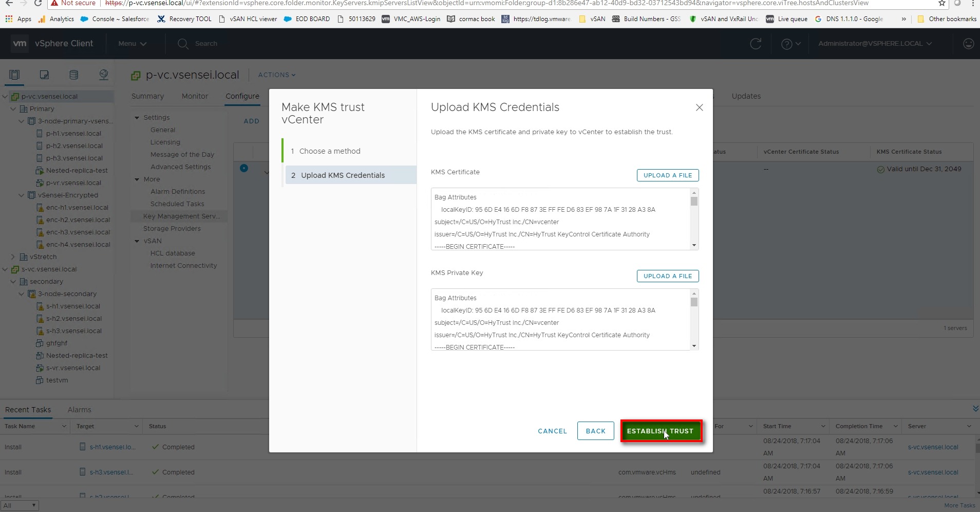Switch to the Monitor tab

pyautogui.click(x=195, y=96)
